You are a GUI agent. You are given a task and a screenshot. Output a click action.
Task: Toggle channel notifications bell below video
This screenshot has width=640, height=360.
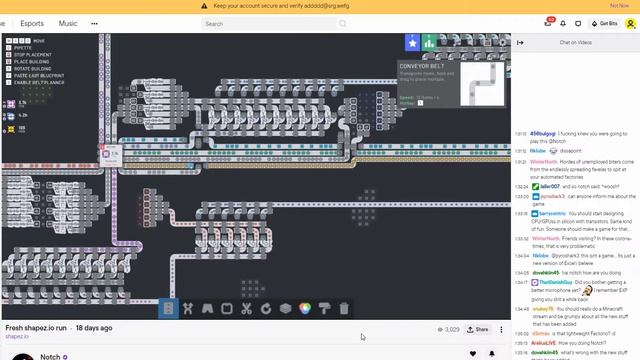point(492,353)
